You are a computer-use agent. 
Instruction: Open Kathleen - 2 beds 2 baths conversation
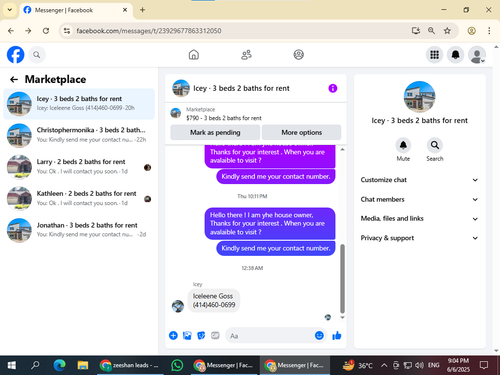(x=79, y=199)
